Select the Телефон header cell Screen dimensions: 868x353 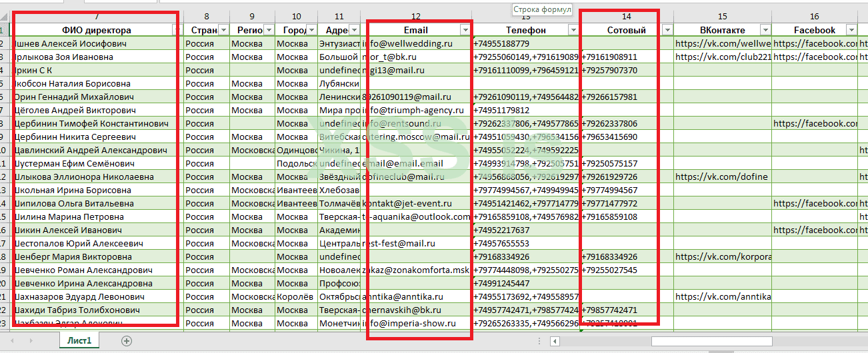tap(526, 30)
